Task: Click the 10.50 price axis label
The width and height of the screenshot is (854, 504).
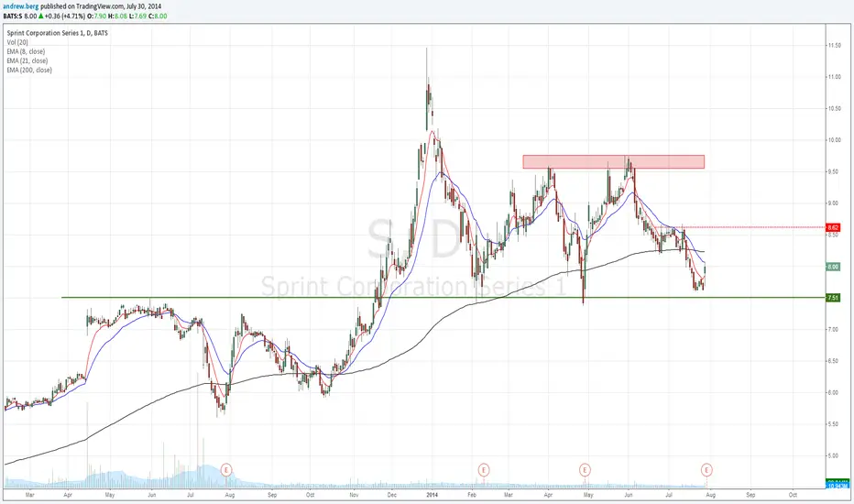Action: coord(834,109)
